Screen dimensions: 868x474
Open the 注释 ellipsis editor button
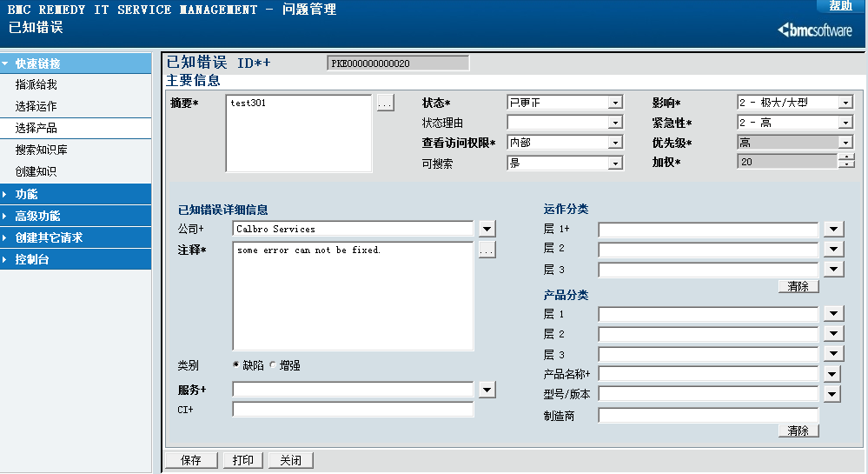click(487, 250)
